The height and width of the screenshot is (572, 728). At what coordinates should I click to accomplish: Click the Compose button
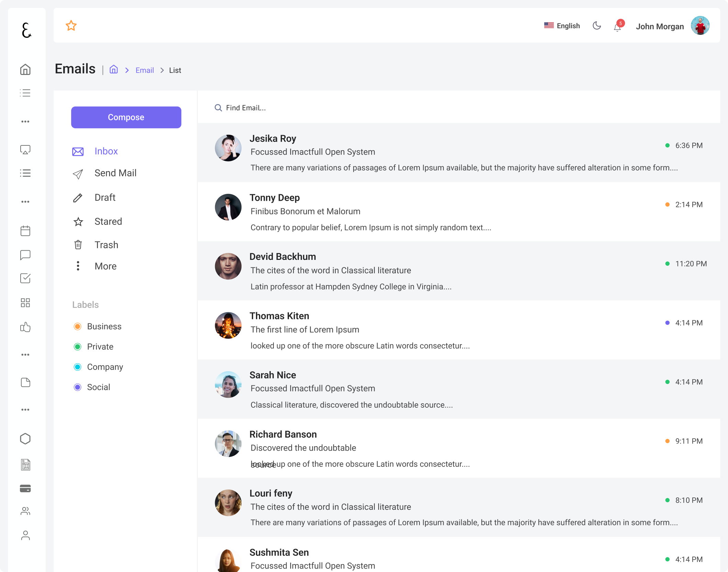[x=126, y=117]
